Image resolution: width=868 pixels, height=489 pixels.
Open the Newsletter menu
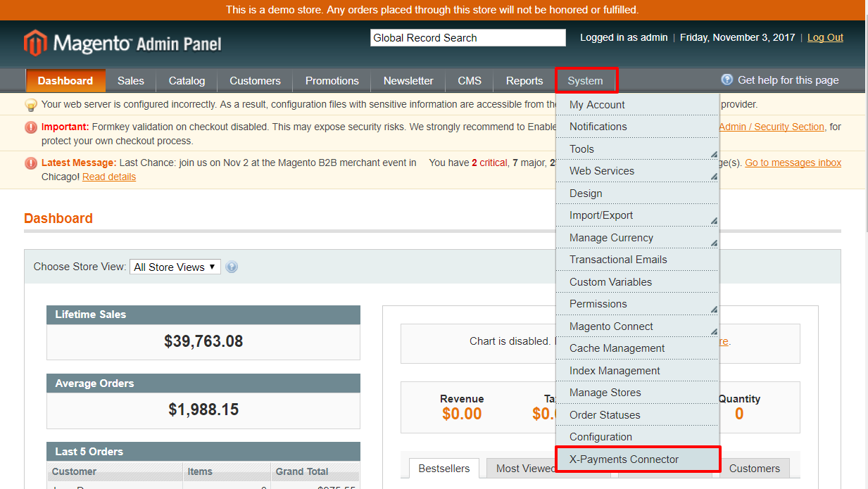[408, 81]
